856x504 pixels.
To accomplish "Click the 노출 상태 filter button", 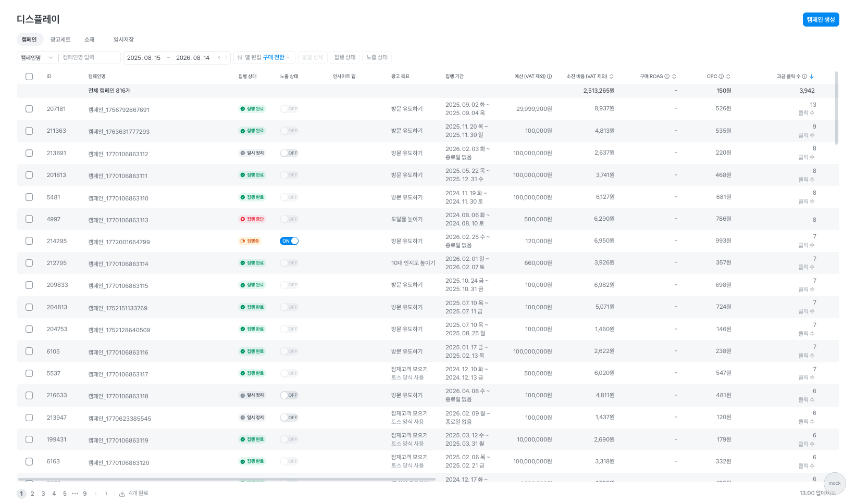I will click(x=377, y=57).
